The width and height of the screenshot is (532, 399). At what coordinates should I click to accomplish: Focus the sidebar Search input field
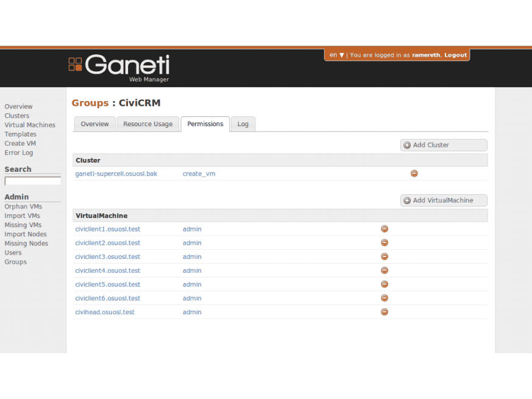click(32, 181)
